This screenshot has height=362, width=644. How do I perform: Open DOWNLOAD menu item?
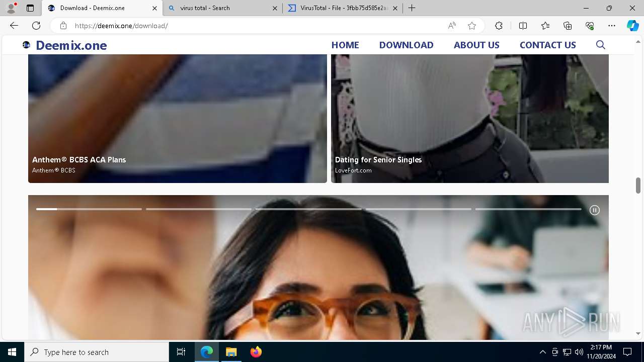point(406,45)
